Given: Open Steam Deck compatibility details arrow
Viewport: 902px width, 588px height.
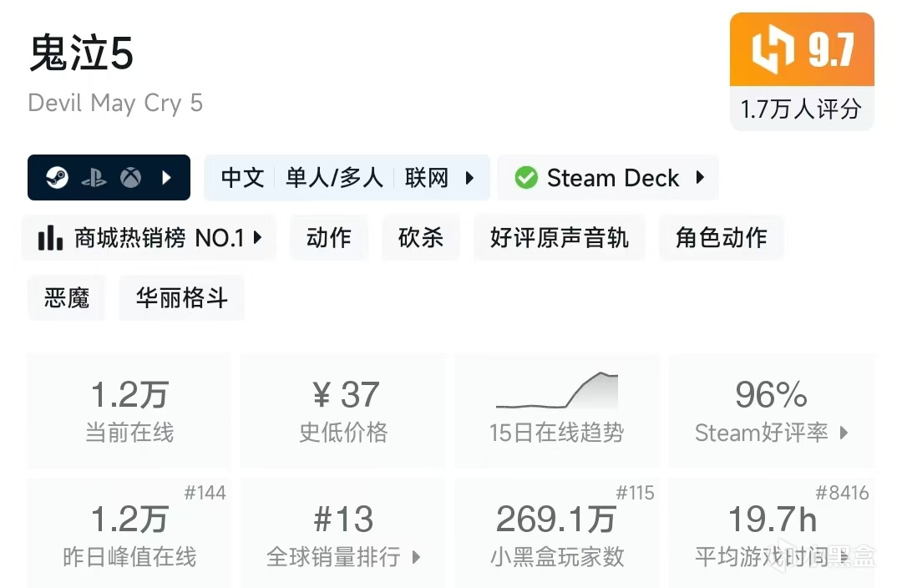Looking at the screenshot, I should point(700,177).
